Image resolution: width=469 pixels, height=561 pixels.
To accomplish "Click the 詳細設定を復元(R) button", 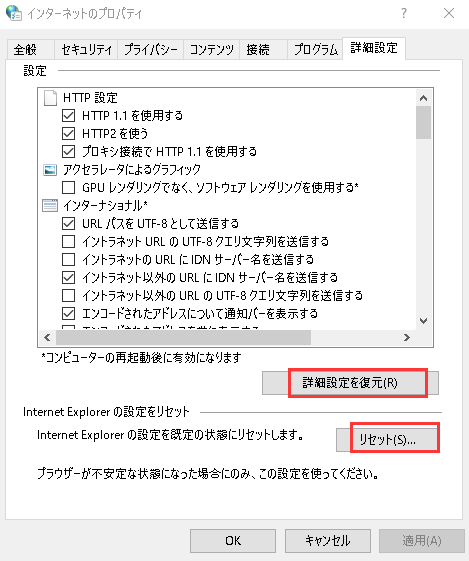I will coord(350,383).
